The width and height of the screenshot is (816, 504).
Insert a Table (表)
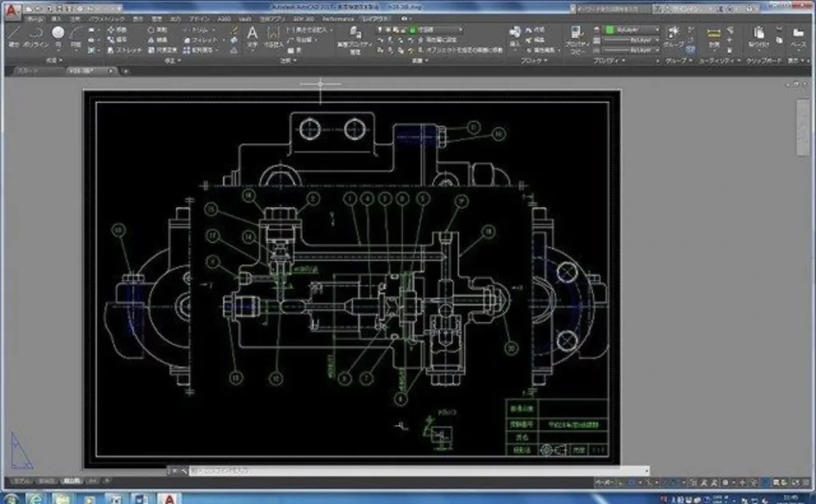click(x=295, y=50)
